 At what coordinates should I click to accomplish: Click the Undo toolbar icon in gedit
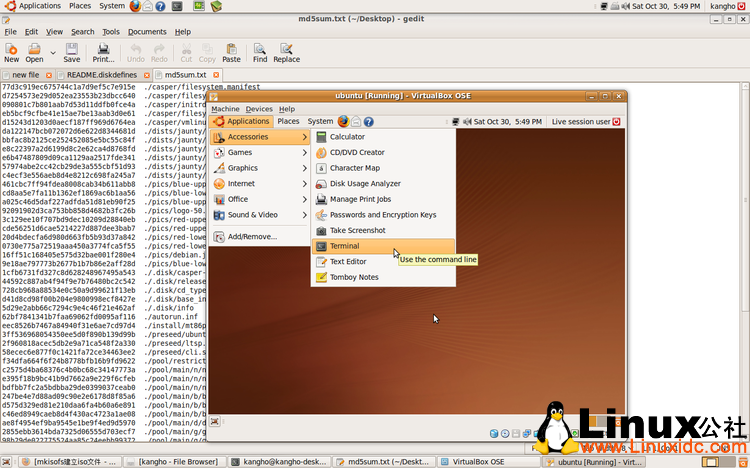pos(135,53)
